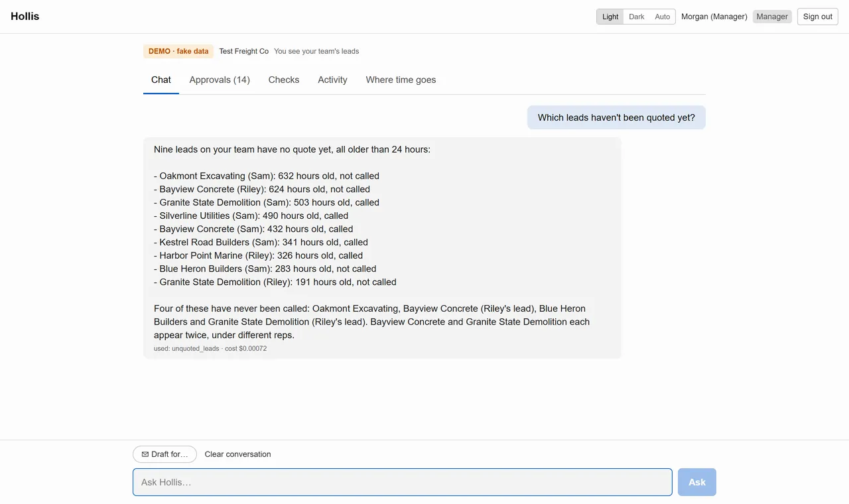Open the Where time goes tab

pyautogui.click(x=401, y=80)
